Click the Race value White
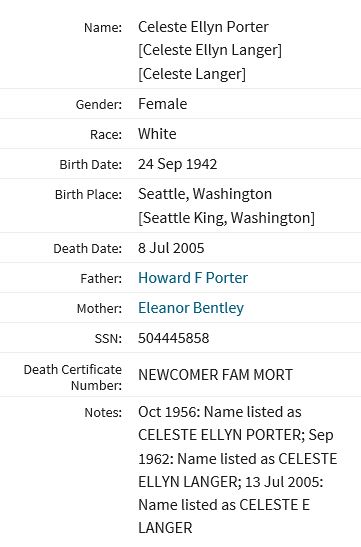Viewport: 361px width, 547px height. point(157,134)
